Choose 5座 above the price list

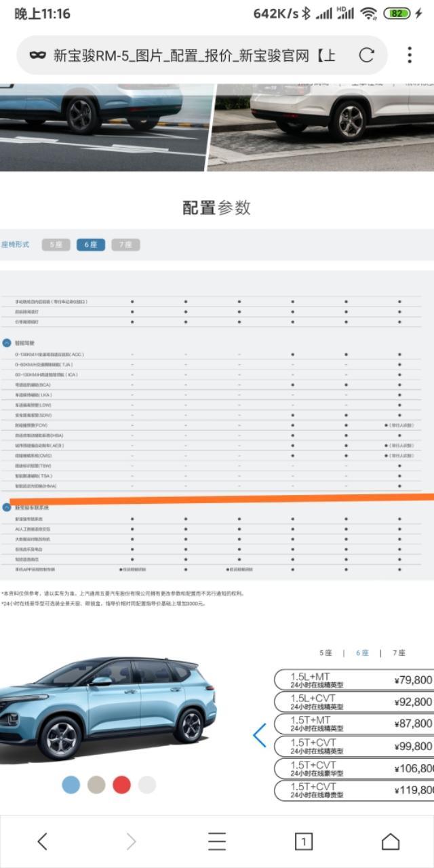(x=326, y=653)
